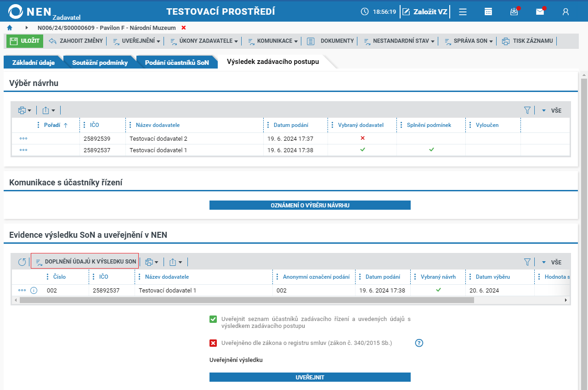
Task: Open the Soutěžní podmínky tab
Action: pos(100,63)
